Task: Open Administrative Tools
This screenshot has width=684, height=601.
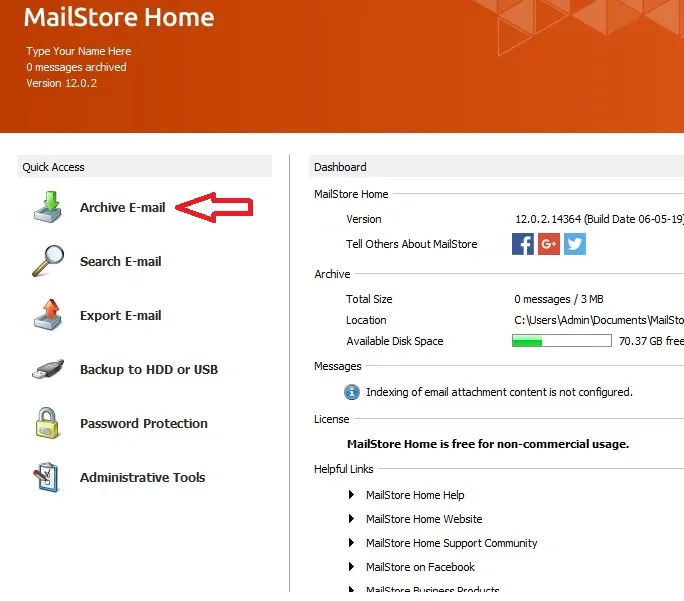Action: tap(143, 478)
